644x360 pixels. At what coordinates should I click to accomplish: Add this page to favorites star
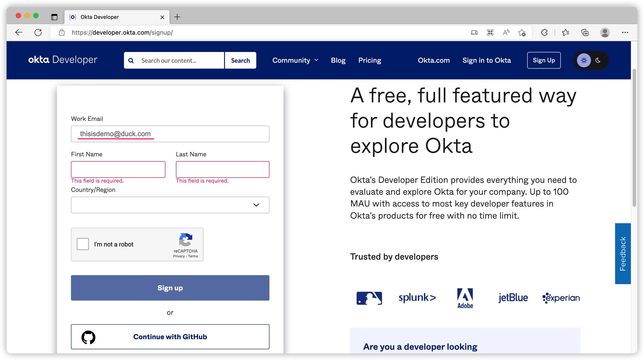(522, 32)
